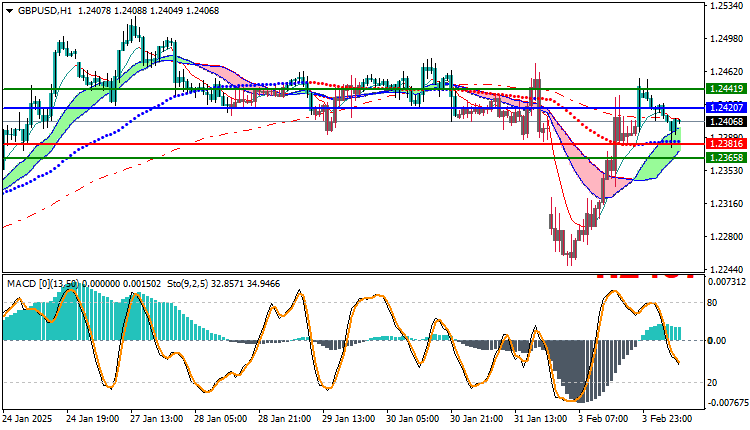Click the 3 Feb 07:00 time axis label
Viewport: 750px width, 430px height.
(x=604, y=419)
